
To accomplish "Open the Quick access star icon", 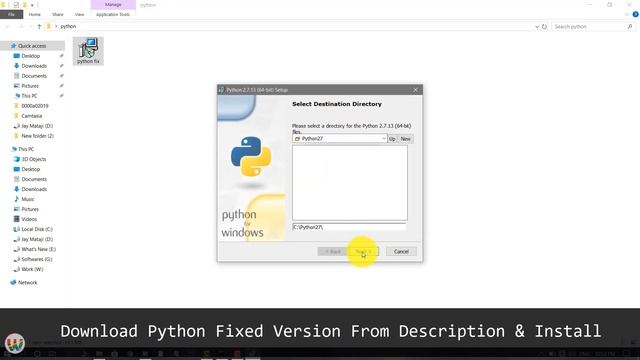I will click(13, 46).
